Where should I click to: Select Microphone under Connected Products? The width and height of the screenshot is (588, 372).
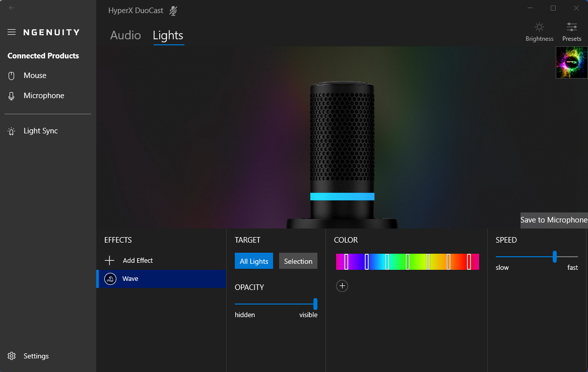point(43,96)
